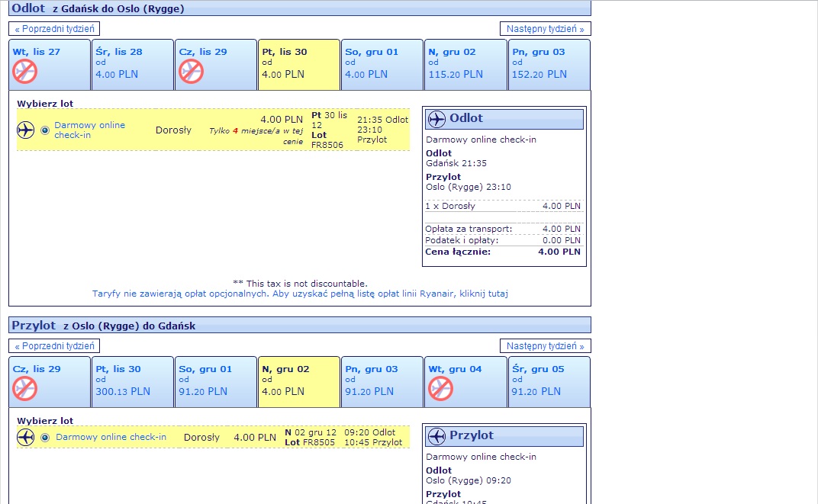
Task: Click the no-flight icon on return Cz, lis 29
Action: (x=25, y=389)
